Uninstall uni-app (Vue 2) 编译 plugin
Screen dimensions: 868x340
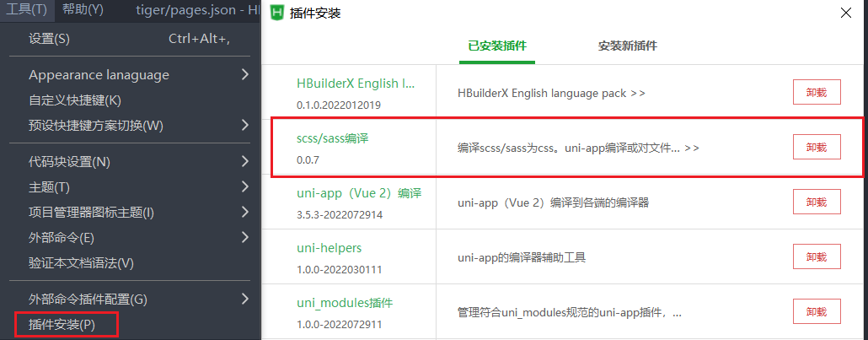click(817, 202)
